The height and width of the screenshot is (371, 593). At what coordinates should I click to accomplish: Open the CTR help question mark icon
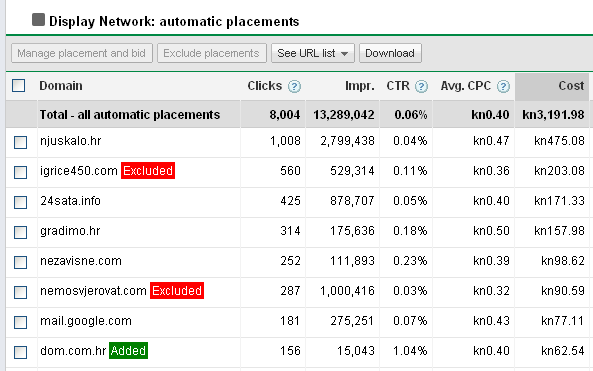pos(421,87)
